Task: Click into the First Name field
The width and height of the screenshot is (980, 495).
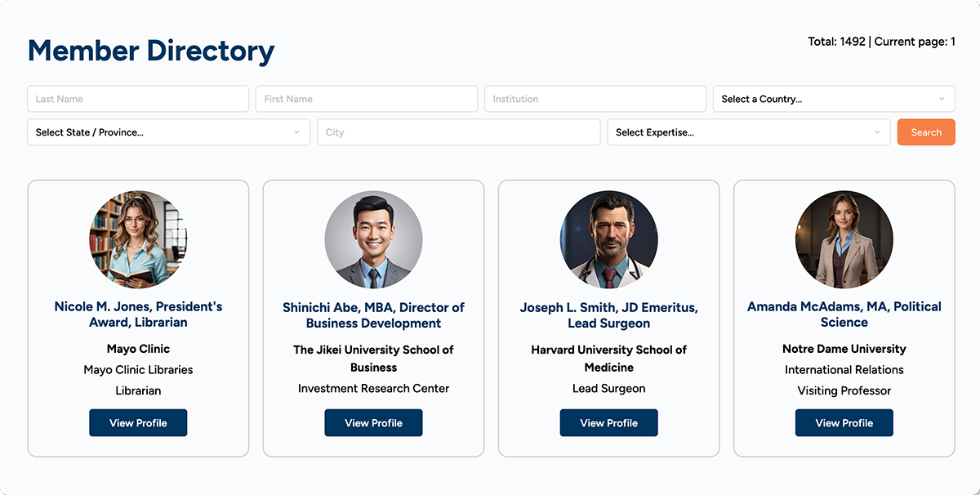Action: 367,99
